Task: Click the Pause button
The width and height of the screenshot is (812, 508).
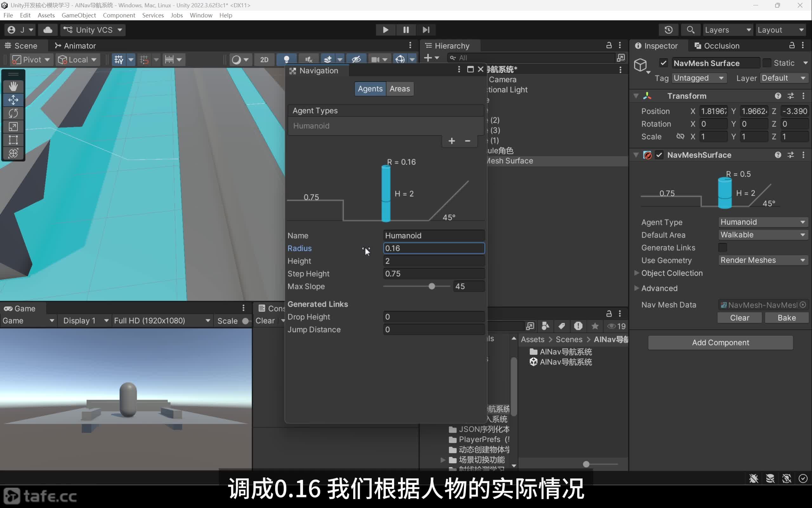Action: coord(406,30)
